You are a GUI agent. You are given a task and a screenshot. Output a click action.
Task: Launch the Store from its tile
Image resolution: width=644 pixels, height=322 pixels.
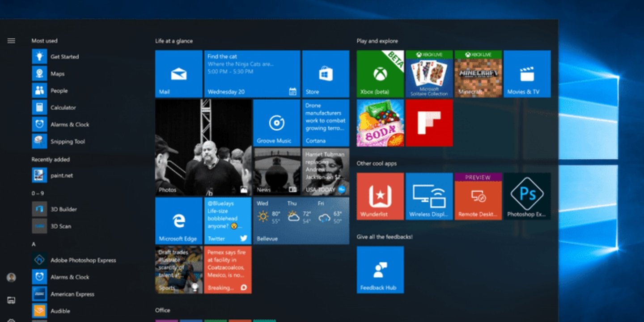tap(326, 73)
